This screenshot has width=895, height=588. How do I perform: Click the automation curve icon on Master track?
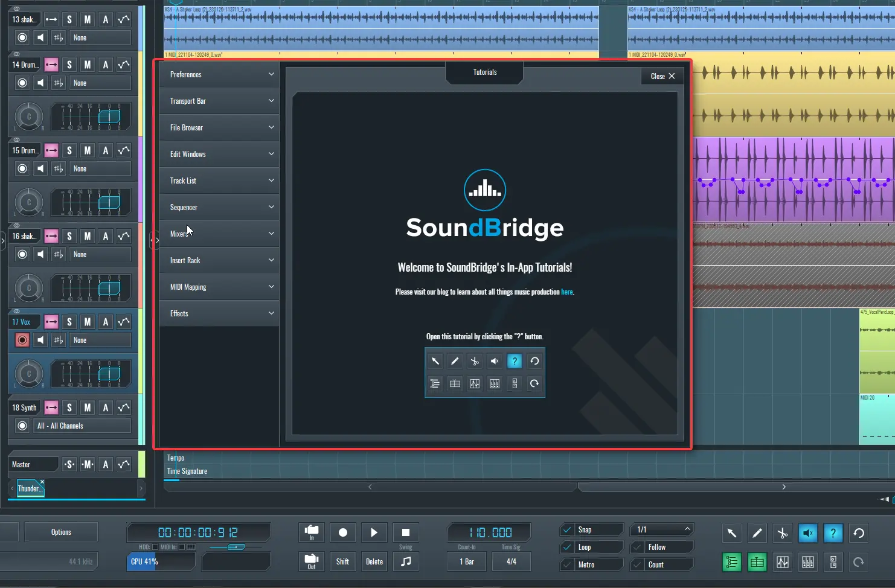click(x=124, y=464)
